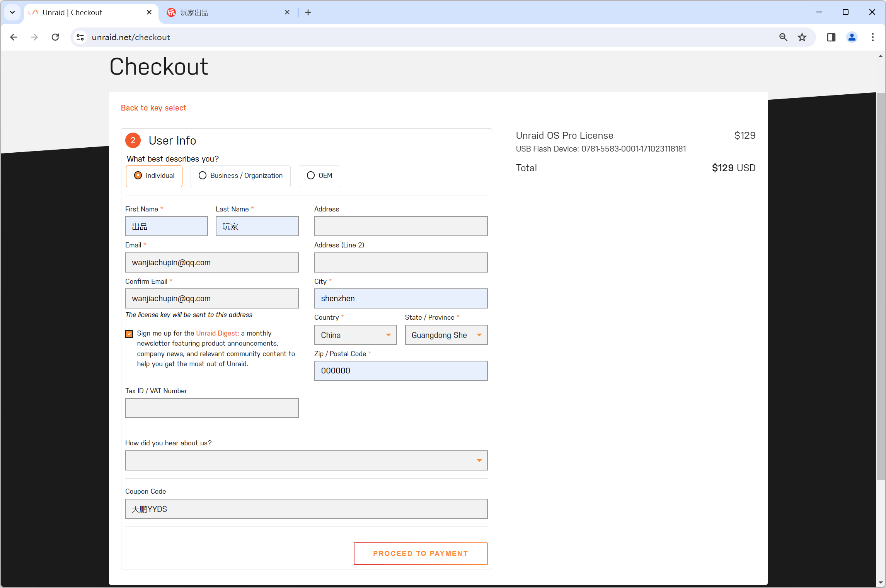The width and height of the screenshot is (886, 588).
Task: Click the Address (Line 2) field
Action: point(401,262)
